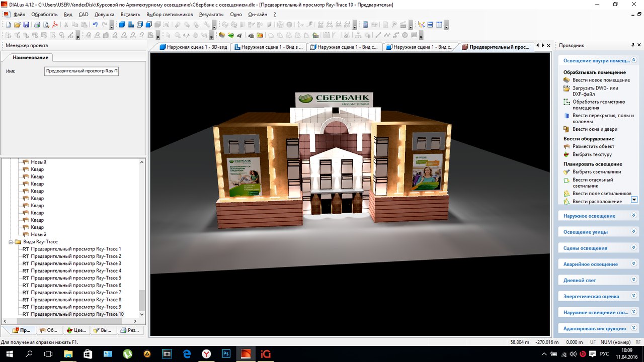Open the CAD menu

(84, 15)
